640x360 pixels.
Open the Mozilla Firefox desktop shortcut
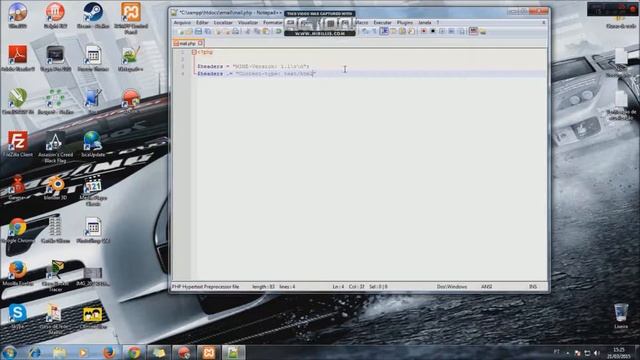pos(18,273)
